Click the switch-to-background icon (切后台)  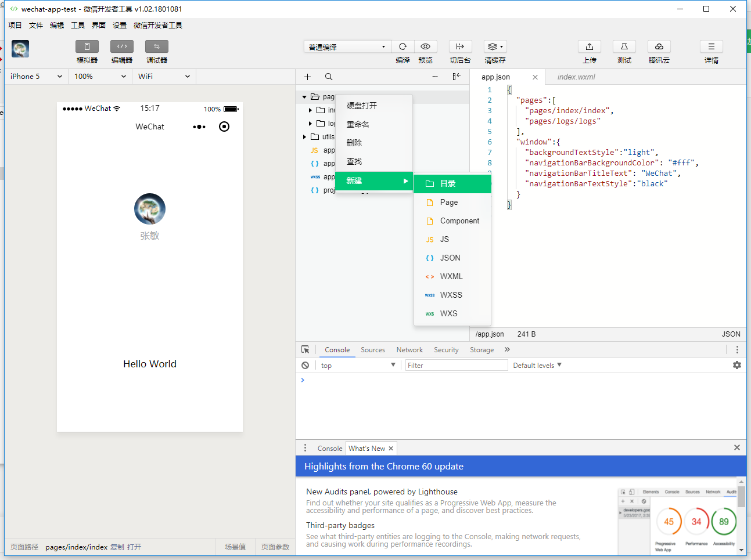tap(460, 46)
